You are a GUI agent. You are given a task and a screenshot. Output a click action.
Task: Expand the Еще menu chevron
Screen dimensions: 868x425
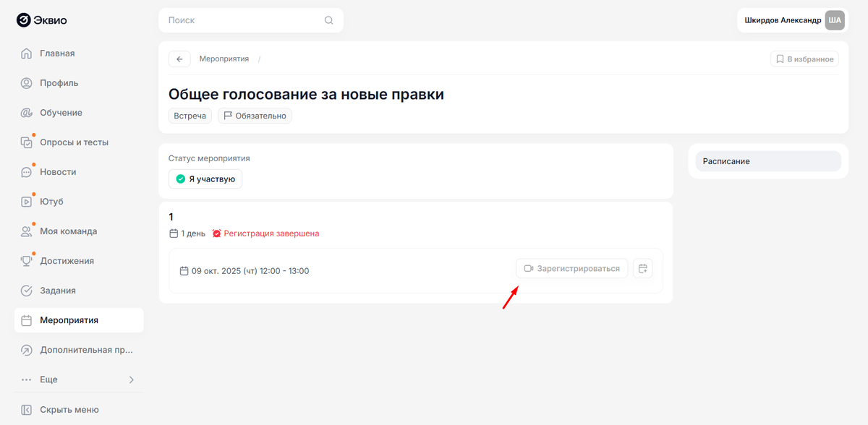point(131,379)
